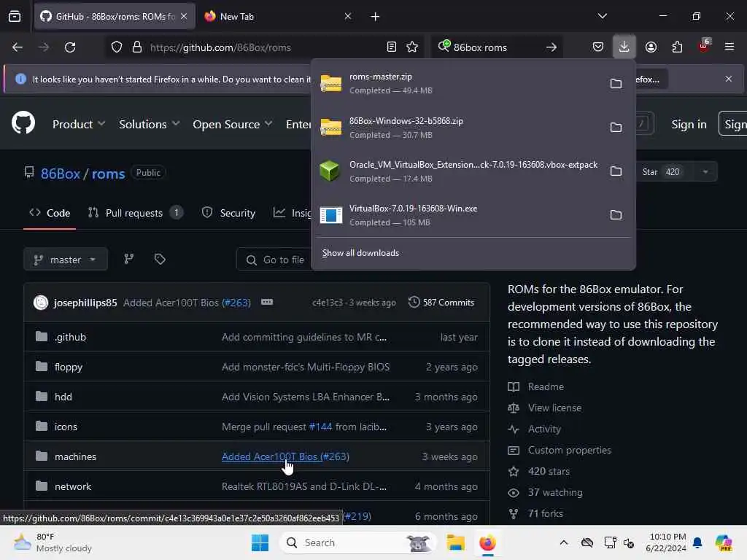Expand the Product menu
The height and width of the screenshot is (560, 747).
79,124
